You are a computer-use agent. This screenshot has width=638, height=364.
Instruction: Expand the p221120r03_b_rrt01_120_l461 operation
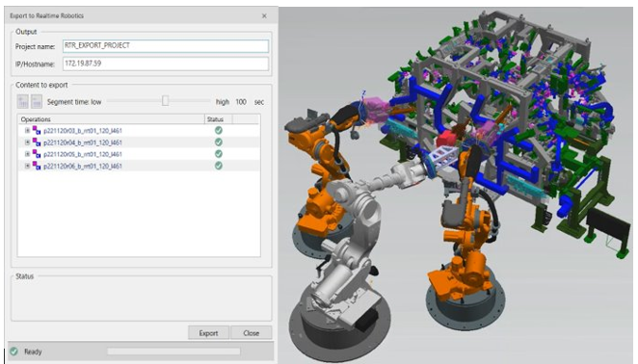tap(27, 131)
